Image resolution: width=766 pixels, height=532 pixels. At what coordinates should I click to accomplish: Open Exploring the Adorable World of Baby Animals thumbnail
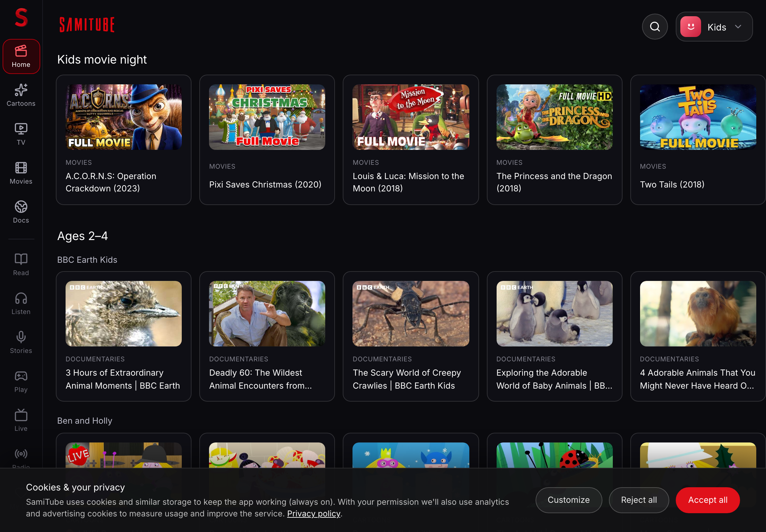pyautogui.click(x=554, y=314)
